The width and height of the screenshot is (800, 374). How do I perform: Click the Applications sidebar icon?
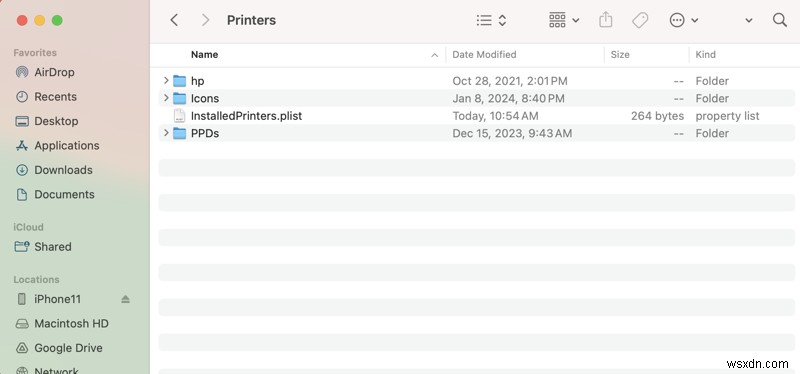(x=22, y=145)
